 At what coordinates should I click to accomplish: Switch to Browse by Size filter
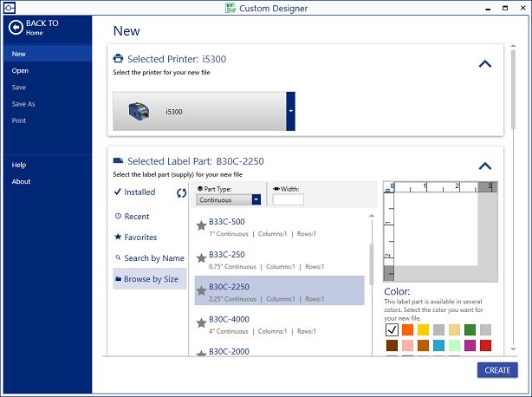click(x=150, y=279)
